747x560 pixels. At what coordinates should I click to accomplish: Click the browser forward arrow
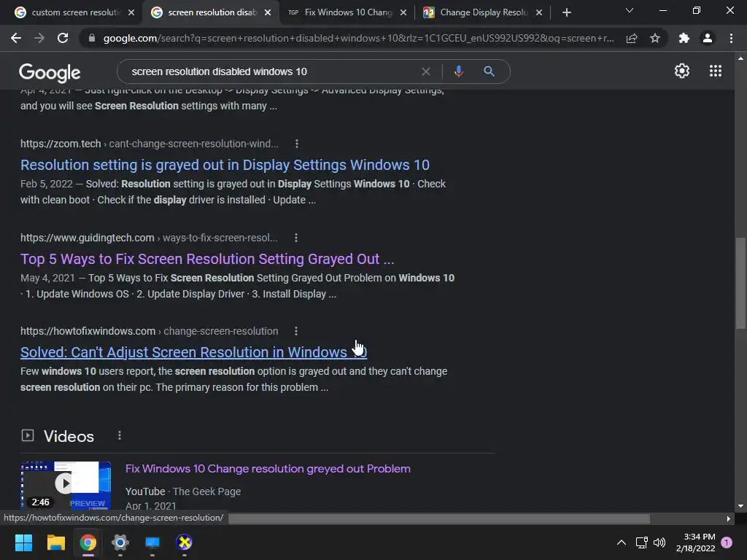click(39, 38)
